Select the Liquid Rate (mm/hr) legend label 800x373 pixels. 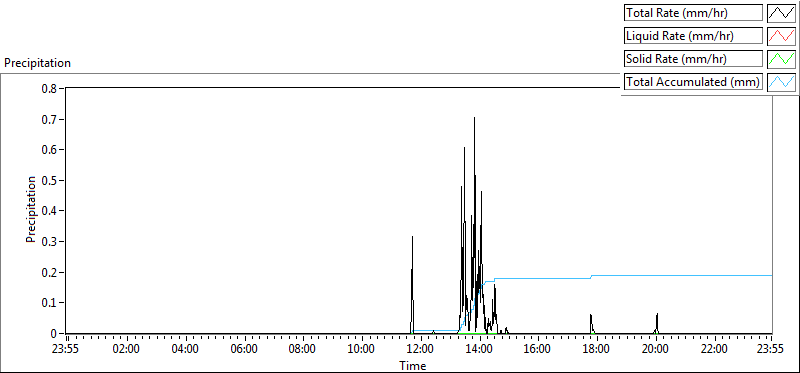(693, 36)
